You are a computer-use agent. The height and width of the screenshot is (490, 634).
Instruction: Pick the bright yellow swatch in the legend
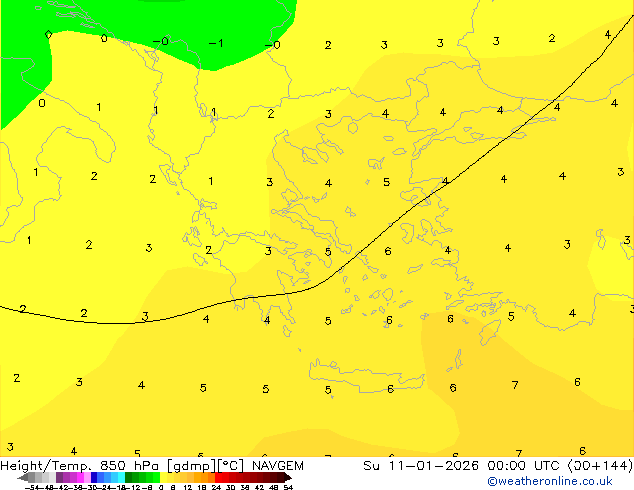point(163,477)
